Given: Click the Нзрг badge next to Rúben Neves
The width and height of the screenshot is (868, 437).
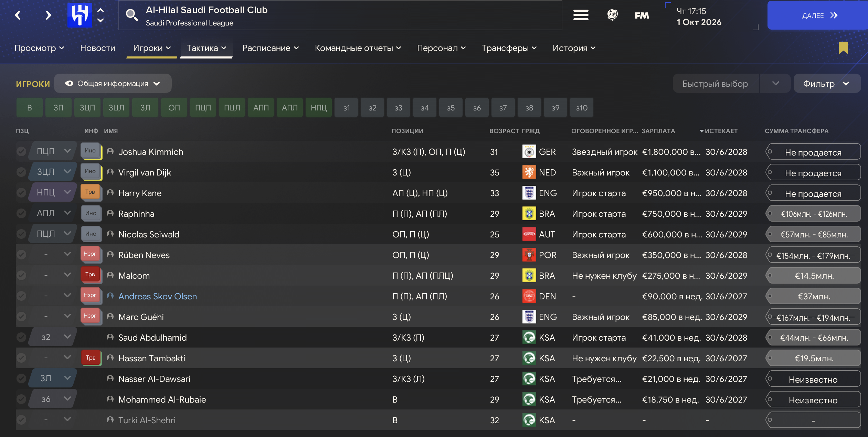Looking at the screenshot, I should coord(91,254).
